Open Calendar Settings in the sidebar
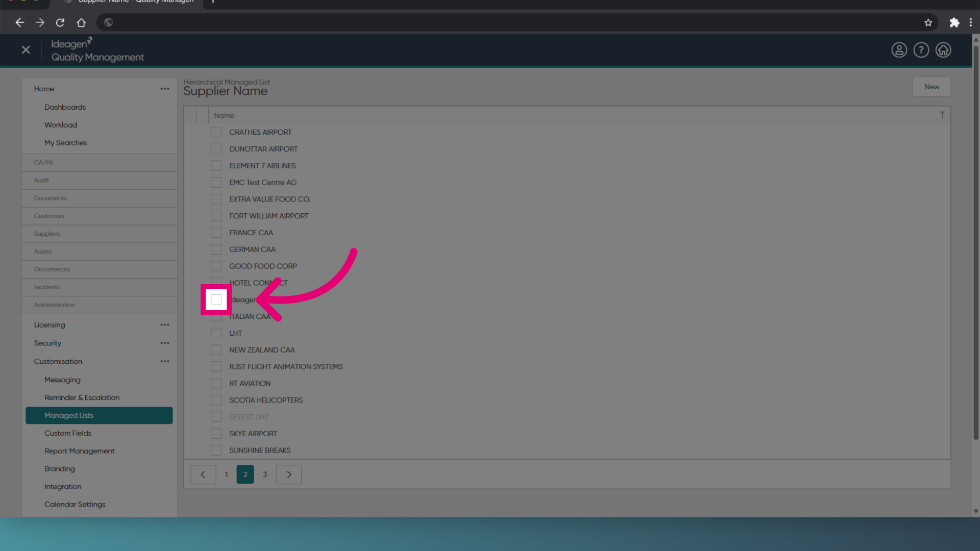The image size is (980, 551). pos(75,505)
